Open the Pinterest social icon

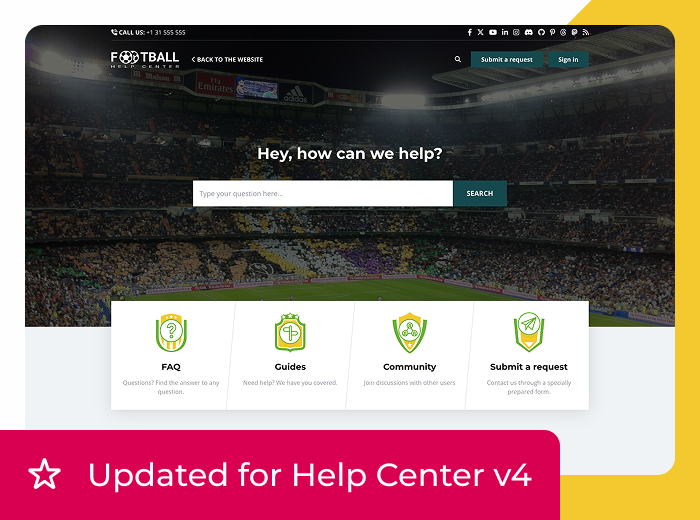(552, 32)
